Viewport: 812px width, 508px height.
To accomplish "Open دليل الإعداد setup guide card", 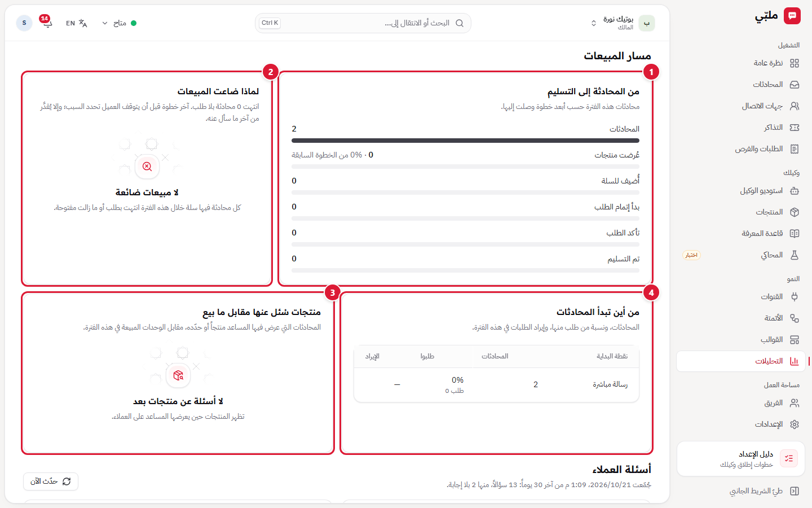I will 740,459.
